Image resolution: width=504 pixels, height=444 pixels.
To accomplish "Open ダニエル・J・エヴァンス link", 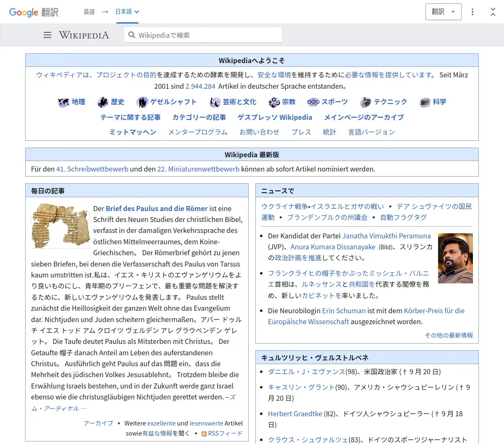I will point(307,372).
